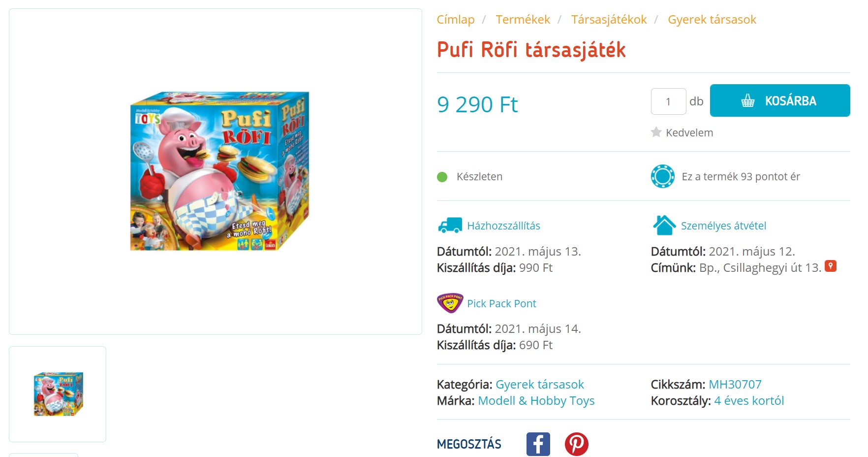Click the Pick Pack Pont logo icon

coord(450,303)
